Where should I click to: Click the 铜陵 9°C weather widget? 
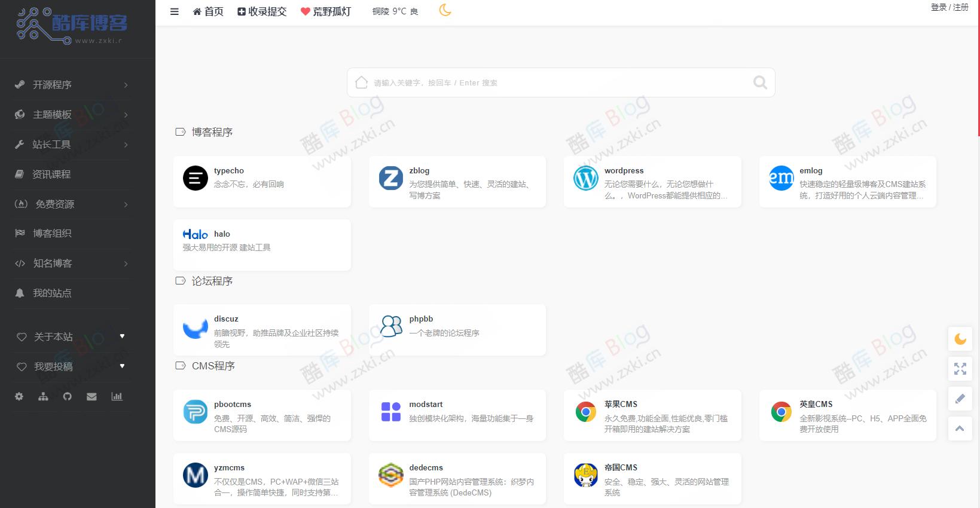[395, 11]
